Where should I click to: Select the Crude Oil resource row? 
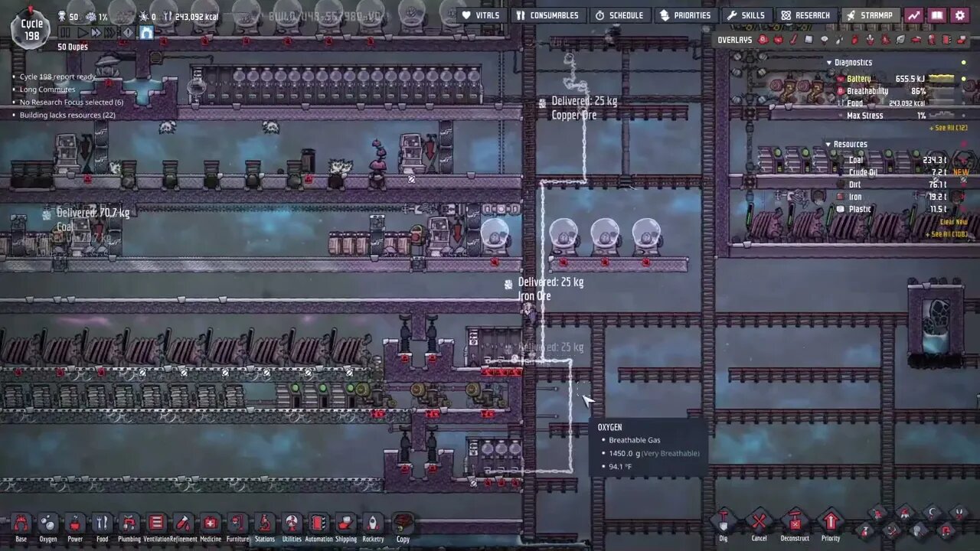pyautogui.click(x=903, y=172)
